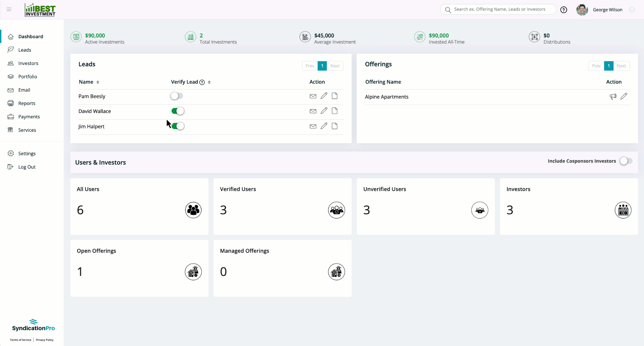This screenshot has height=346, width=644.
Task: Disable Verify Lead for David Wallace
Action: (177, 111)
